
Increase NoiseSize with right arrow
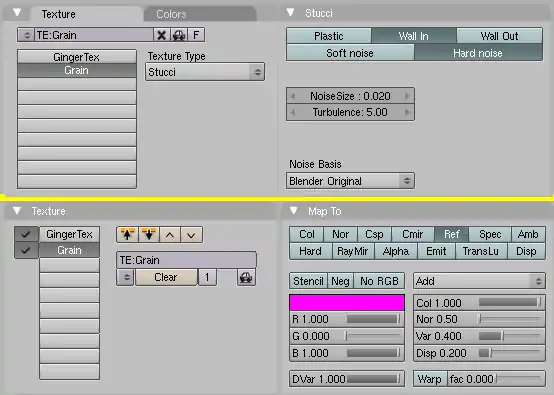pyautogui.click(x=408, y=96)
